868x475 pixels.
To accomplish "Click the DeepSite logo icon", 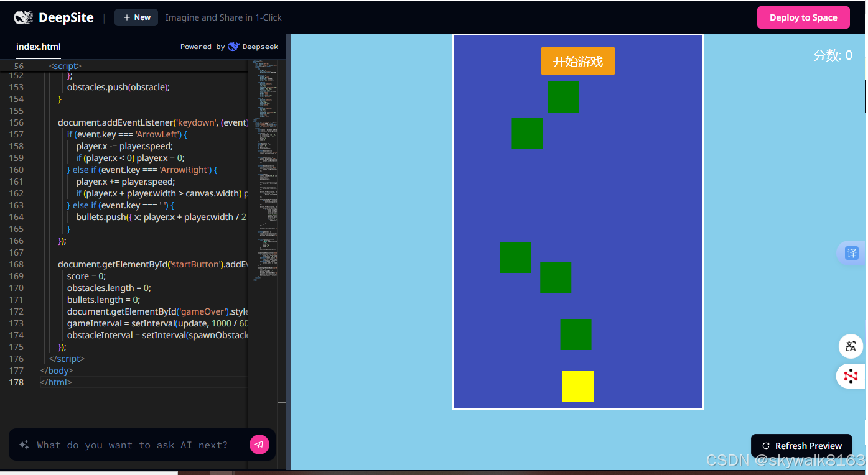I will click(23, 17).
